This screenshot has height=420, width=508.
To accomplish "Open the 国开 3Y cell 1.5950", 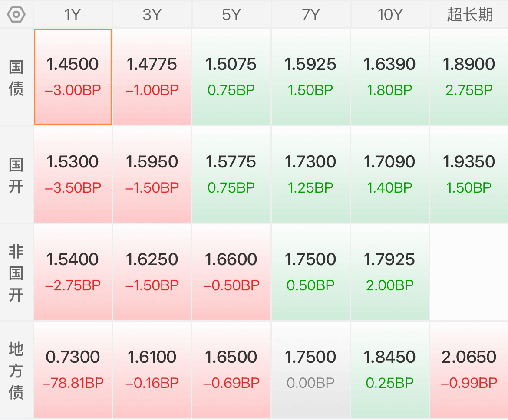I will coord(152,174).
